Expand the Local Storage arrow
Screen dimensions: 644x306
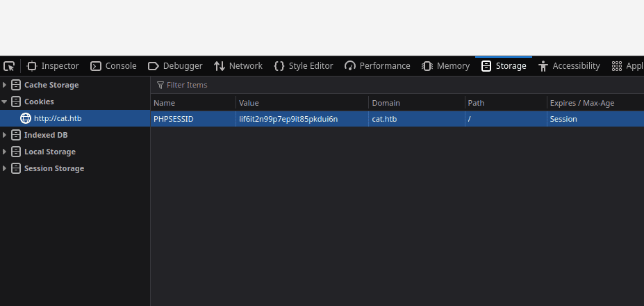pos(5,152)
